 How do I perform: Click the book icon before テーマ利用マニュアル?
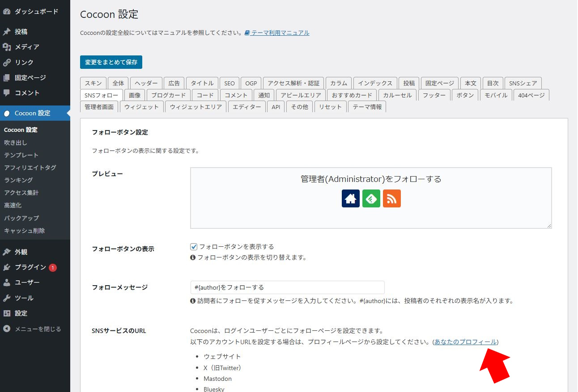(247, 33)
